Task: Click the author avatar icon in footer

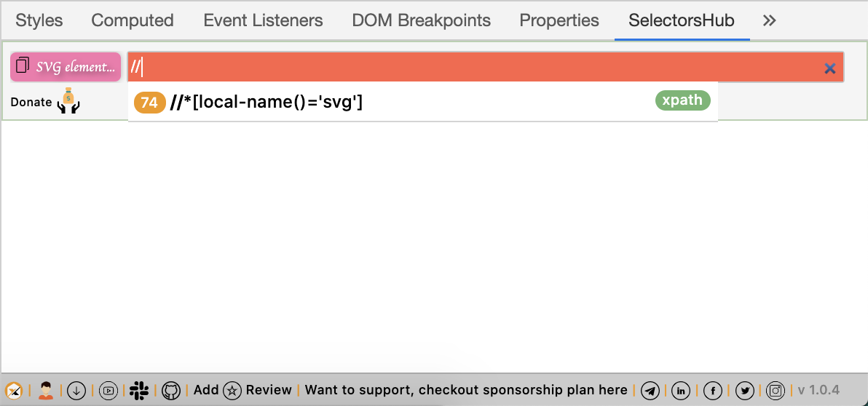Action: pos(45,391)
